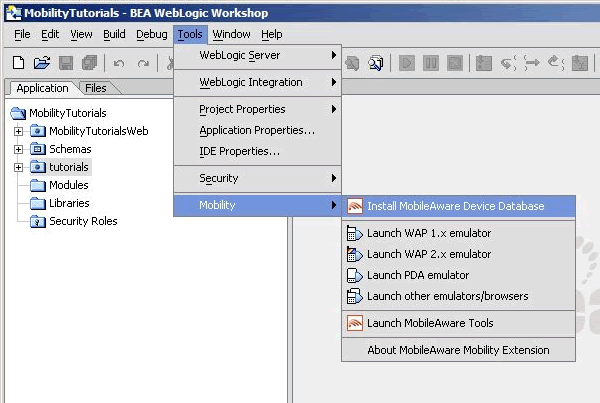Choose Application Properties... from Tools menu
The height and width of the screenshot is (403, 600).
point(258,131)
